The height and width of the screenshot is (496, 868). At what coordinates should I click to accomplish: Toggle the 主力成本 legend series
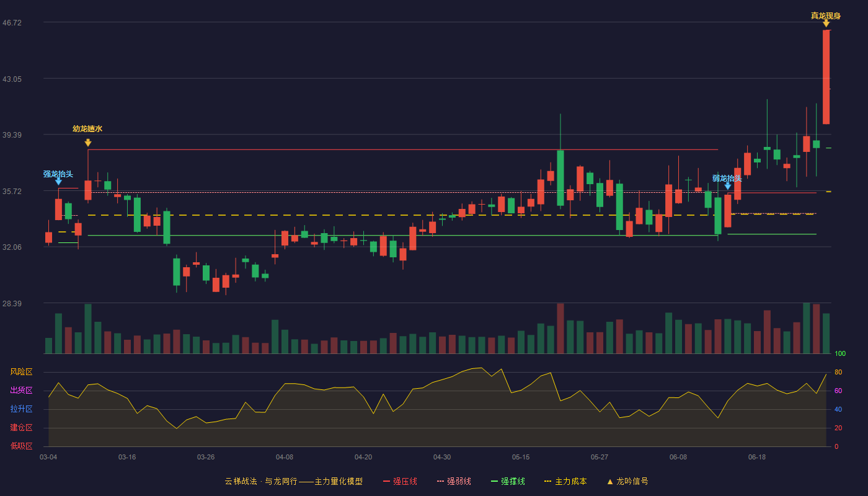[x=565, y=481]
